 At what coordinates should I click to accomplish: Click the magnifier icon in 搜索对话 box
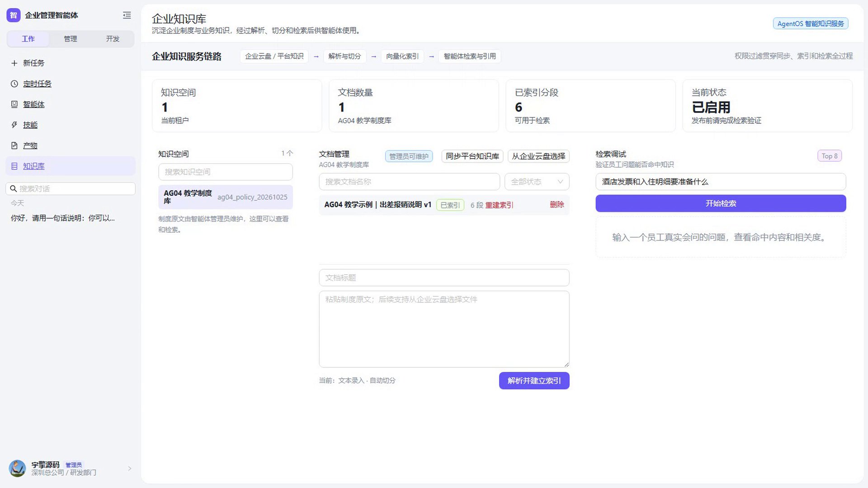[x=14, y=189]
